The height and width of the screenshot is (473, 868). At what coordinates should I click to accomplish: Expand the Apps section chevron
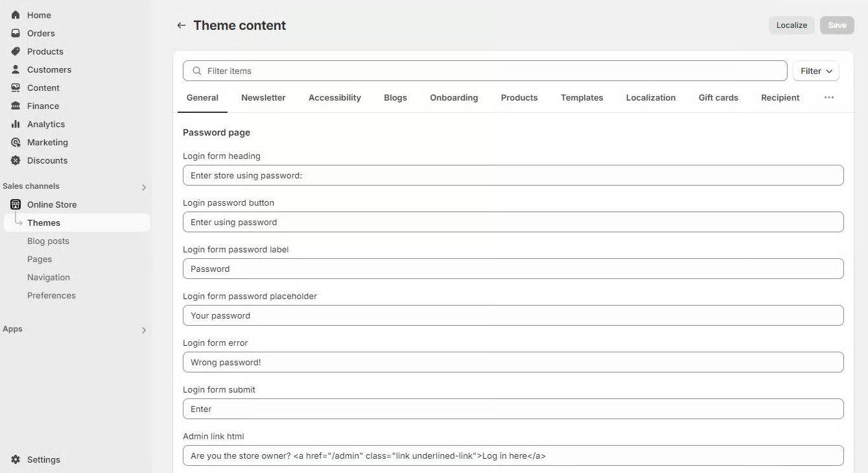(x=144, y=330)
